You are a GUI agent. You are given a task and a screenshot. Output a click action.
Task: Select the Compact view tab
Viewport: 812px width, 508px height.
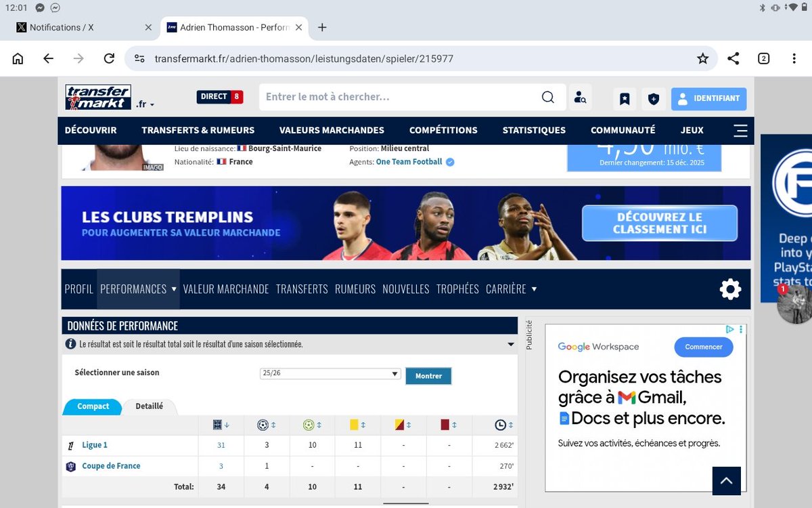93,406
